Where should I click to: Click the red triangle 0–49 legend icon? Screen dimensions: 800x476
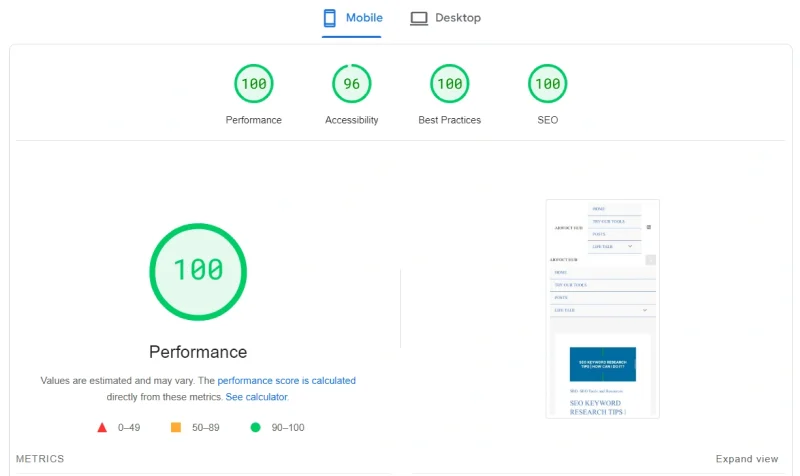click(x=102, y=428)
